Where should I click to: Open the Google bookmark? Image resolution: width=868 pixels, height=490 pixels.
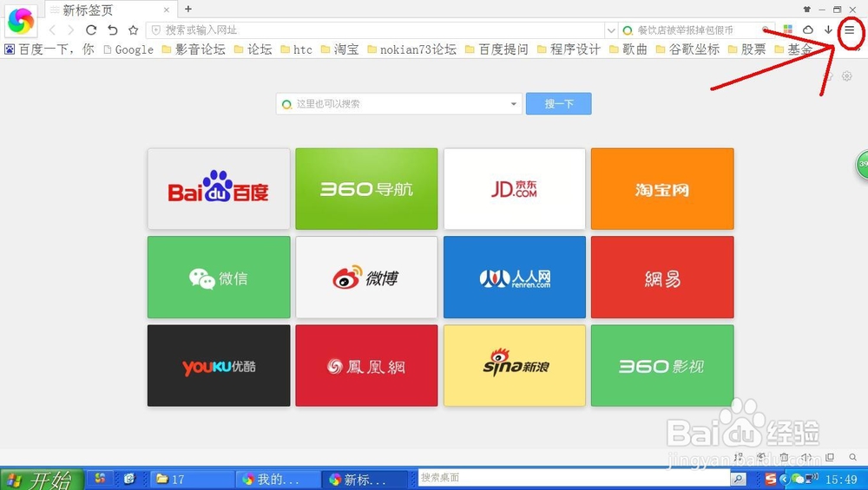pyautogui.click(x=128, y=49)
